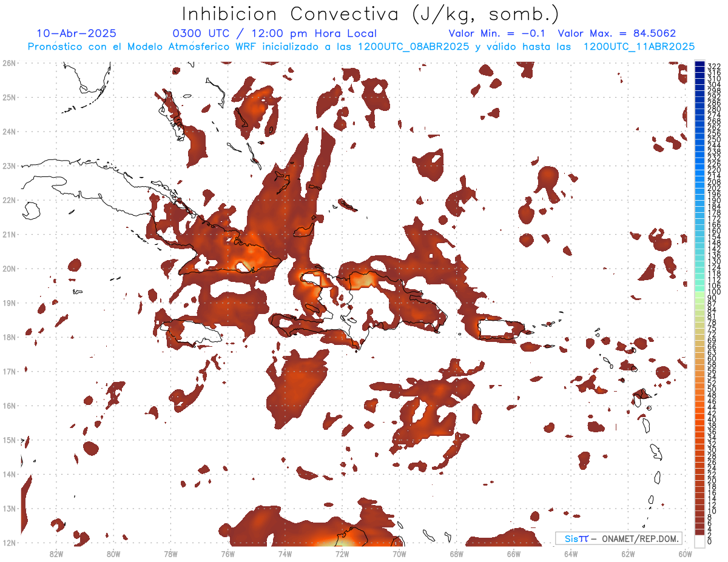
Task: Click the SisTT - ONAMET/REP.DOM. credit box
Action: click(618, 538)
